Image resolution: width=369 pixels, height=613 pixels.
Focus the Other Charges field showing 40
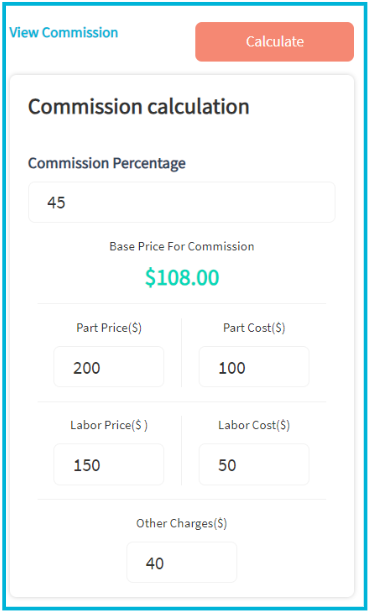(182, 562)
